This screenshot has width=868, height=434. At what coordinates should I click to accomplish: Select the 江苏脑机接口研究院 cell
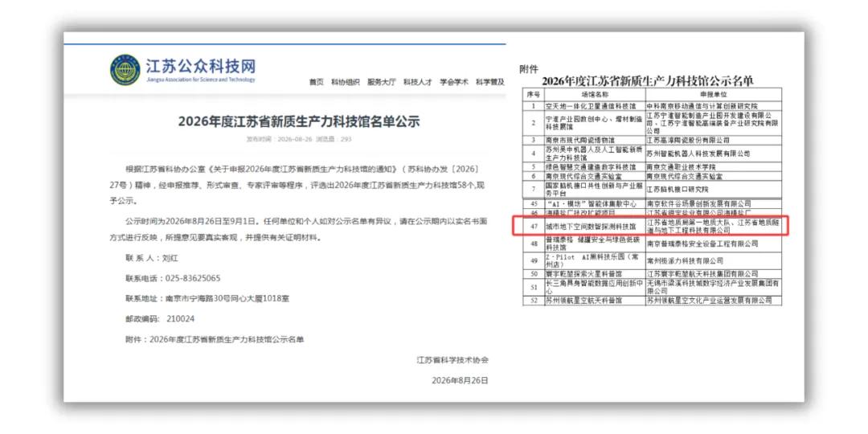click(x=713, y=189)
